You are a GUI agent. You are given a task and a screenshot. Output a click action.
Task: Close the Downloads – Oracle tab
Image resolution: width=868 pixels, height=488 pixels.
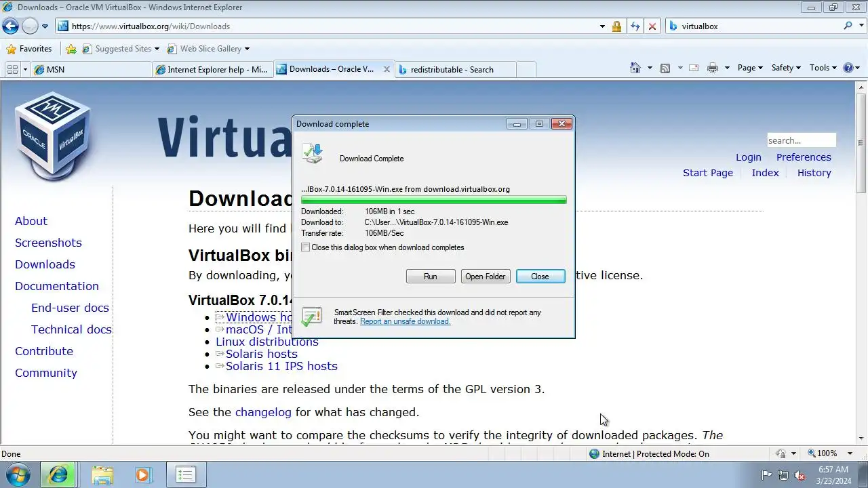pyautogui.click(x=387, y=69)
